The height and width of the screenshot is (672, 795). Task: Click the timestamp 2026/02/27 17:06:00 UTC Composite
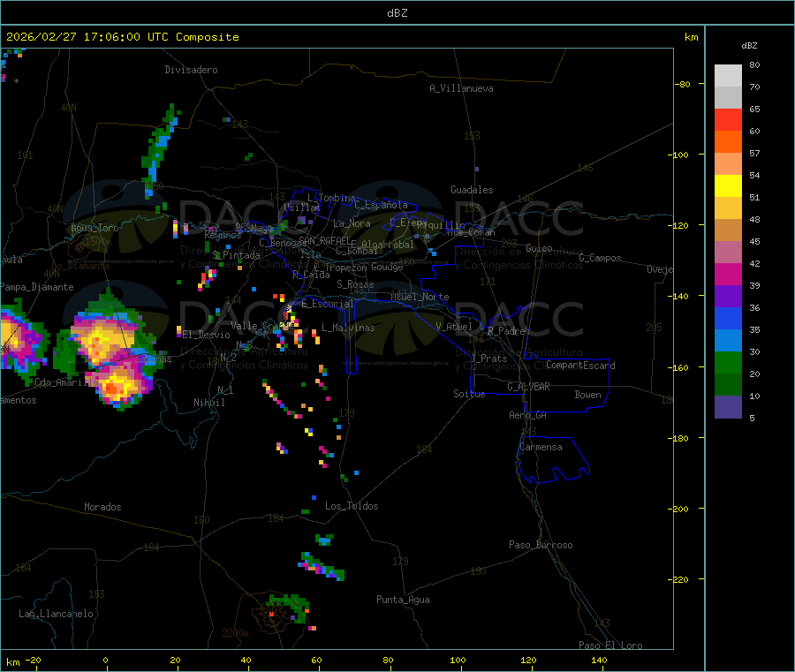coord(122,37)
